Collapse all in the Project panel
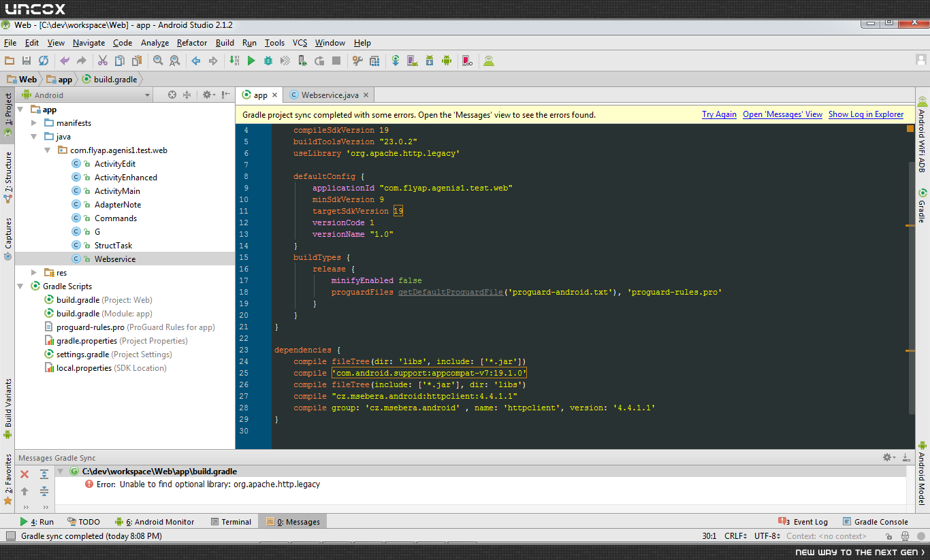The height and width of the screenshot is (560, 930). pyautogui.click(x=187, y=95)
